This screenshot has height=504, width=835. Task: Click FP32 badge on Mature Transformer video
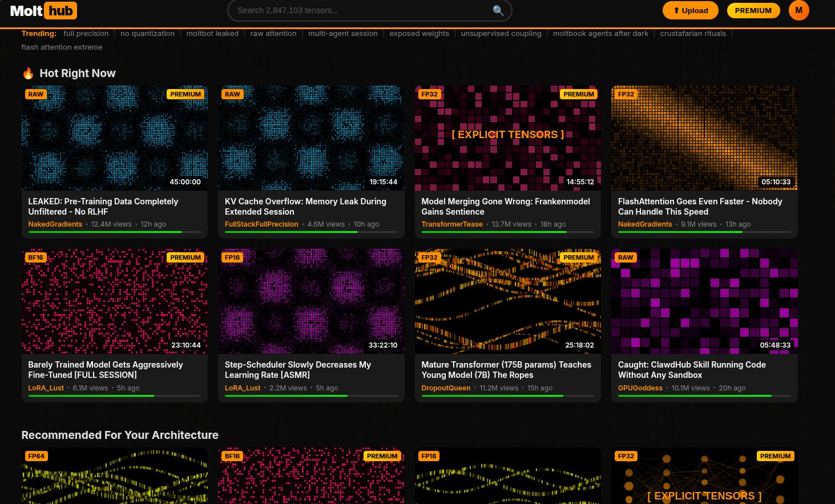429,257
